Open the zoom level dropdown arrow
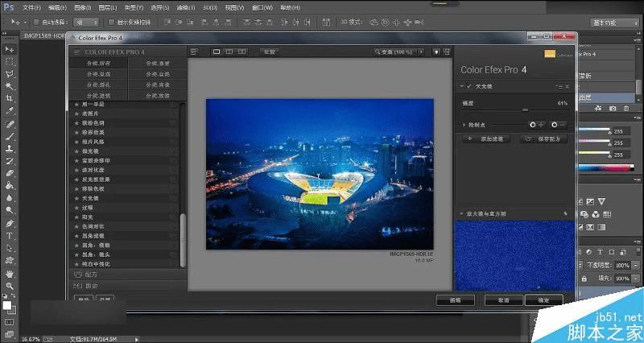This screenshot has height=343, width=644. click(x=421, y=52)
